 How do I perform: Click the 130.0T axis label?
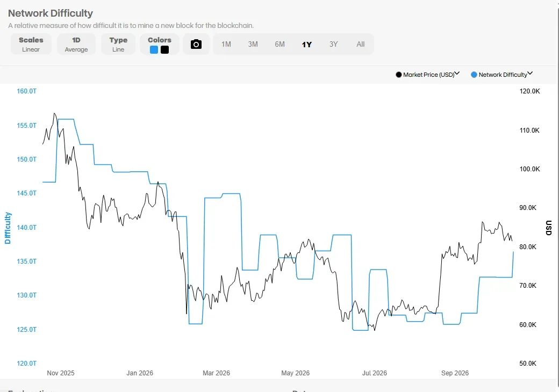pyautogui.click(x=26, y=295)
